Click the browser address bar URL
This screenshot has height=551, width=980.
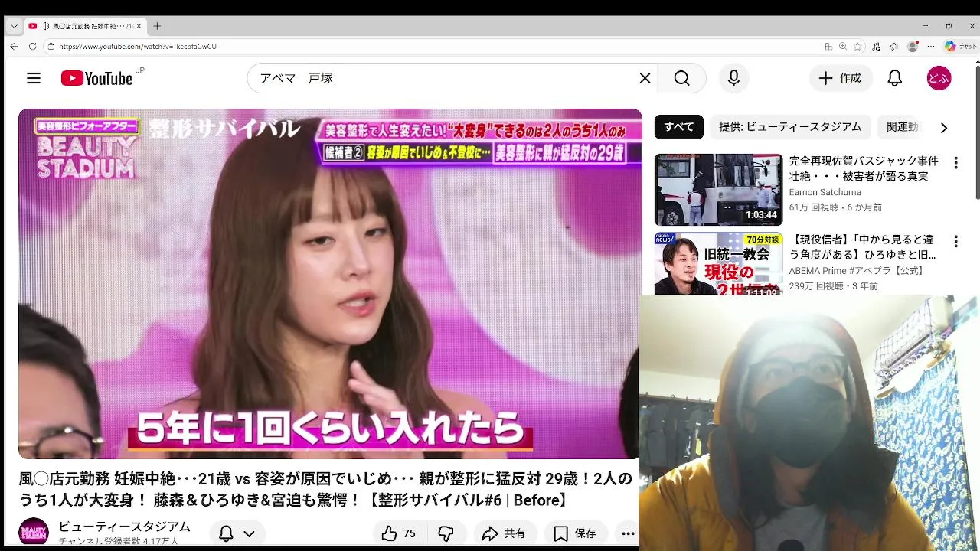pos(138,47)
